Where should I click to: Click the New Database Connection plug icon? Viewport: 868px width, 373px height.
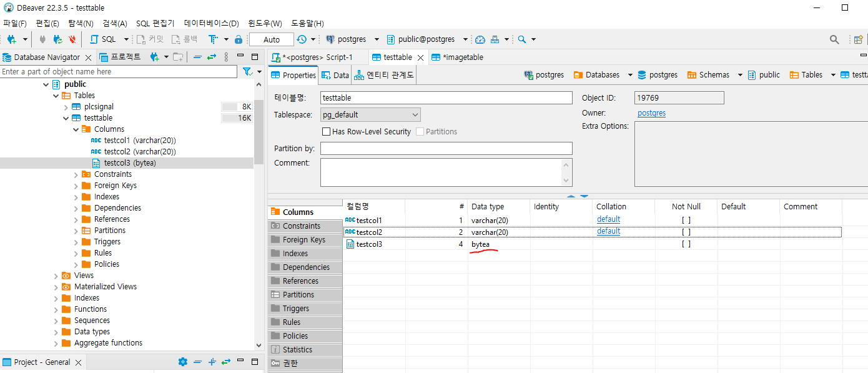(11, 39)
